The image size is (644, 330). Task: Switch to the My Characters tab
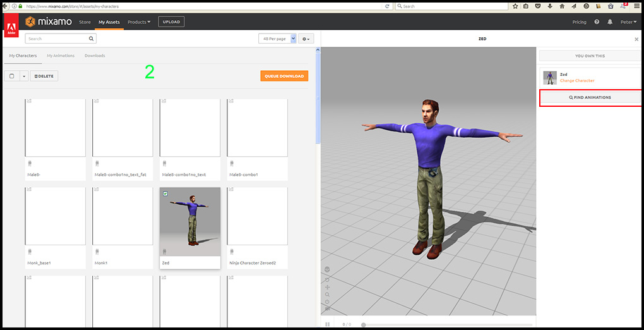pyautogui.click(x=23, y=56)
